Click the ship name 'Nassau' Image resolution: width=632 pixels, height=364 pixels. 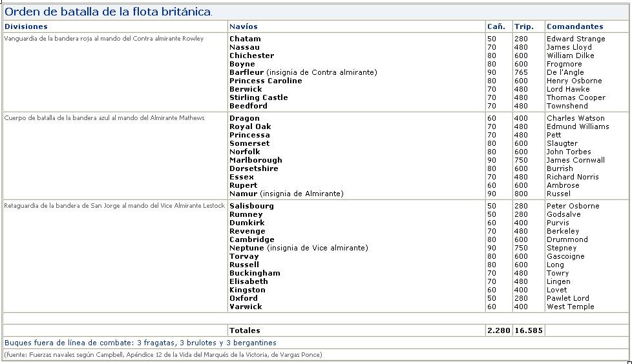244,47
